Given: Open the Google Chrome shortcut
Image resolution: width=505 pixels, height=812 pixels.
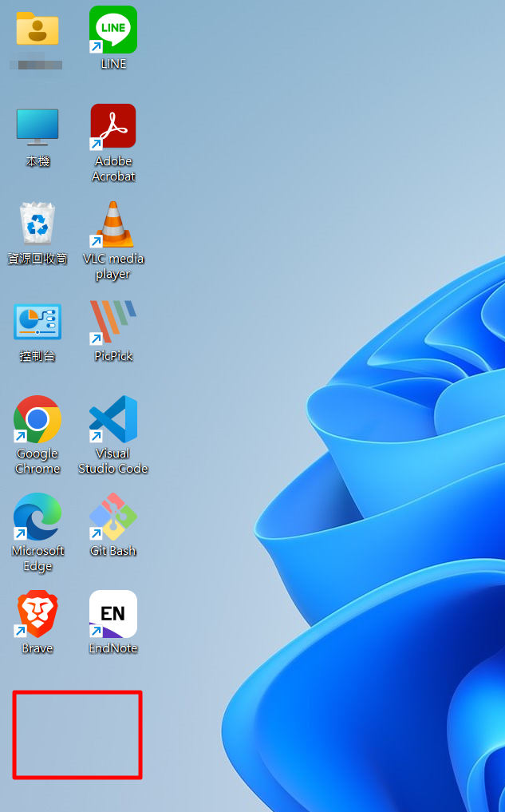Looking at the screenshot, I should pos(37,419).
